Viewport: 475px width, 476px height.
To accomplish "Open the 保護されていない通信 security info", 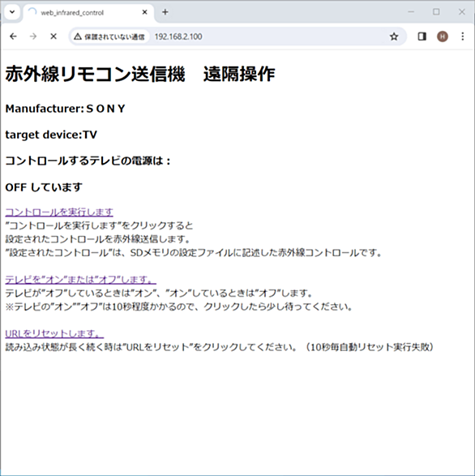I will [110, 36].
